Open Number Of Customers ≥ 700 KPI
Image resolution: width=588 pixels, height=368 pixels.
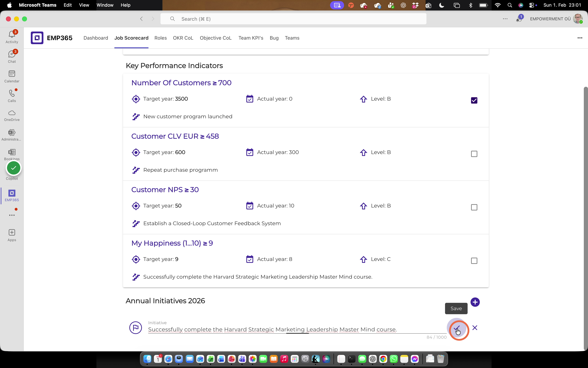click(181, 83)
